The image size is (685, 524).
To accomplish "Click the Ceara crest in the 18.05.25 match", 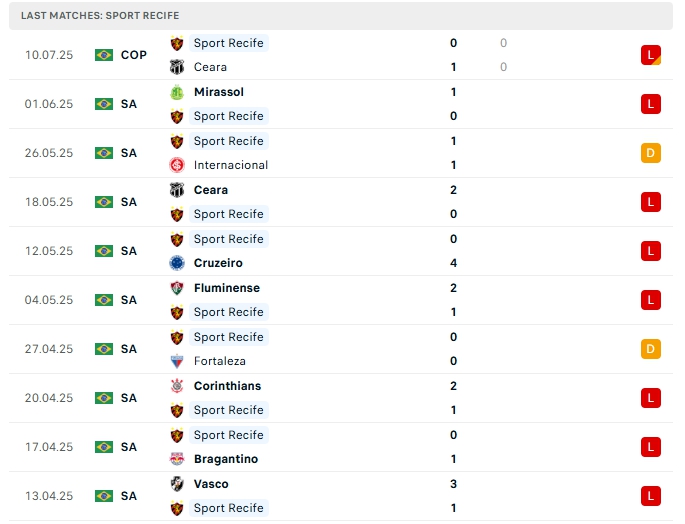I will tap(177, 190).
